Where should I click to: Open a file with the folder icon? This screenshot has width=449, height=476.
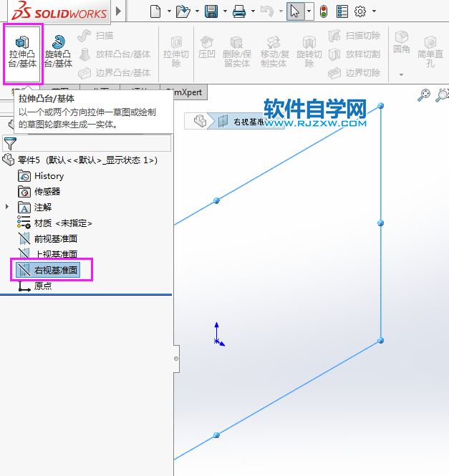(183, 11)
